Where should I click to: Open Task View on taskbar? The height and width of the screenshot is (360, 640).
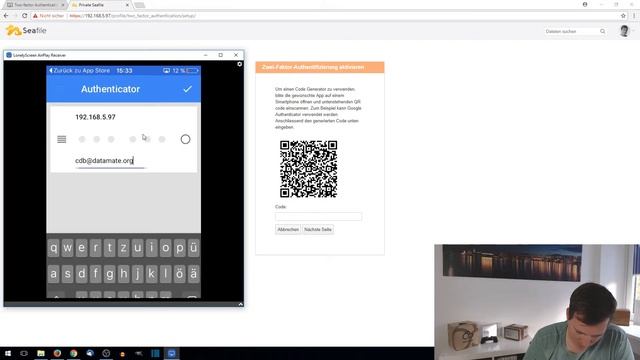(x=24, y=353)
